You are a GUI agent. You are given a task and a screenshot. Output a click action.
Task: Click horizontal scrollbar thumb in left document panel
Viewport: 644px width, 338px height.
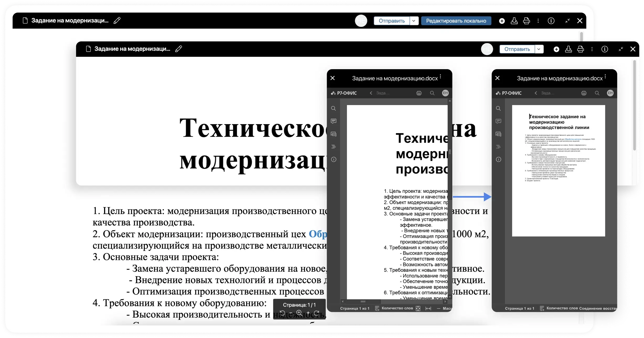[x=363, y=302]
